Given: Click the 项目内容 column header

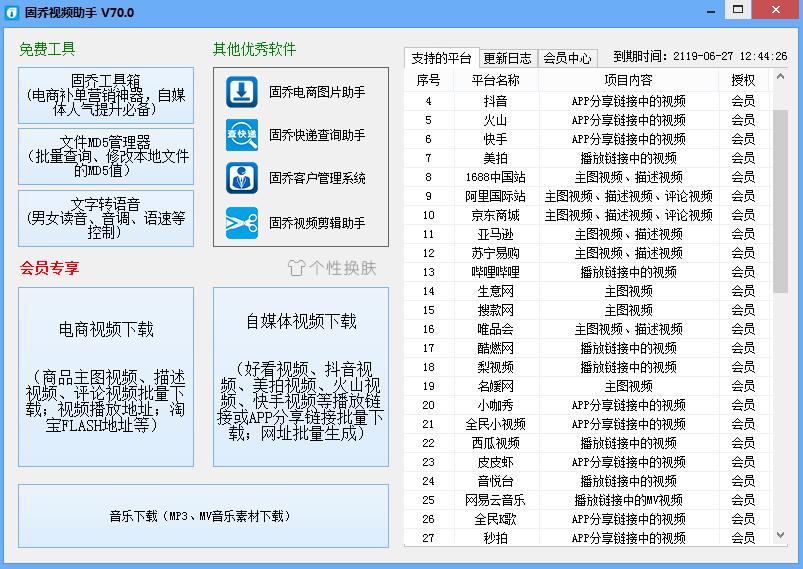Looking at the screenshot, I should 628,80.
